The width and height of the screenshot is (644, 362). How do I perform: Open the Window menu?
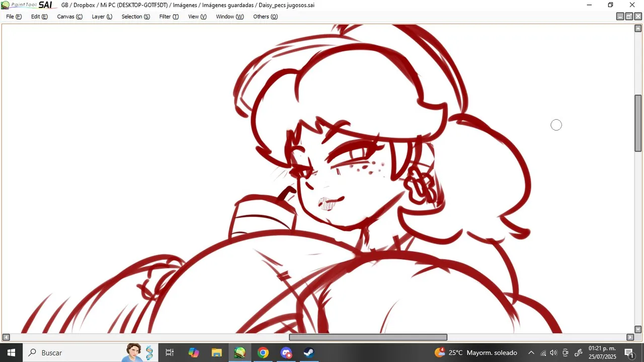point(229,17)
